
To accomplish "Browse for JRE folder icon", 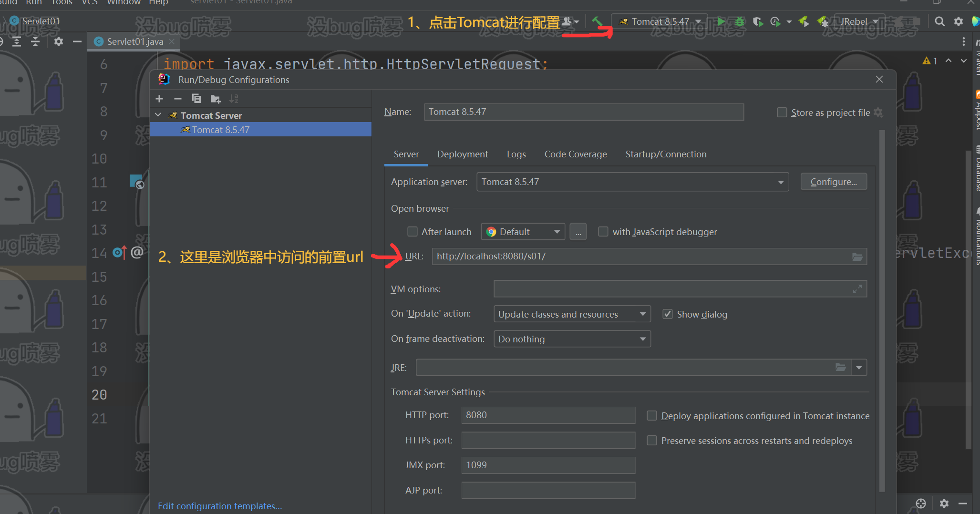I will [x=841, y=367].
